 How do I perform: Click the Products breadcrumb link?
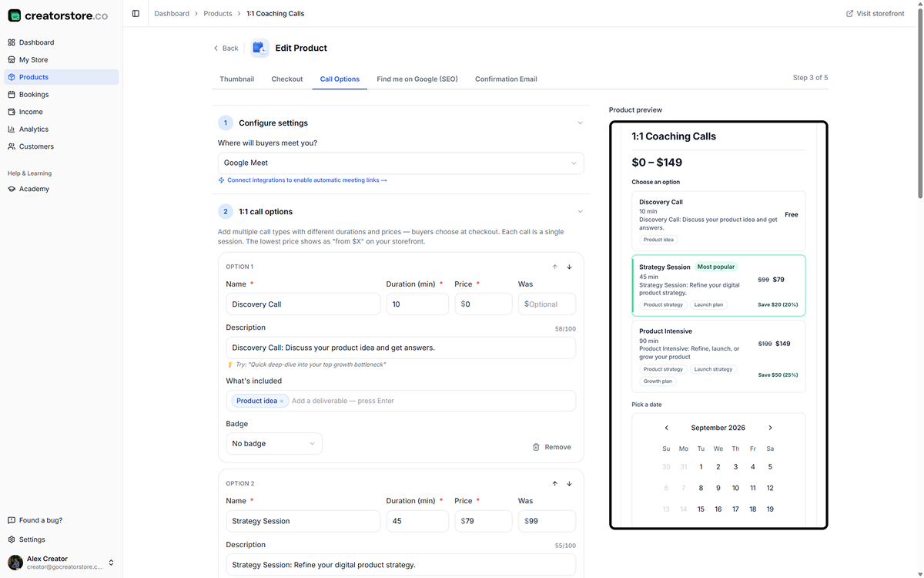[x=218, y=13]
